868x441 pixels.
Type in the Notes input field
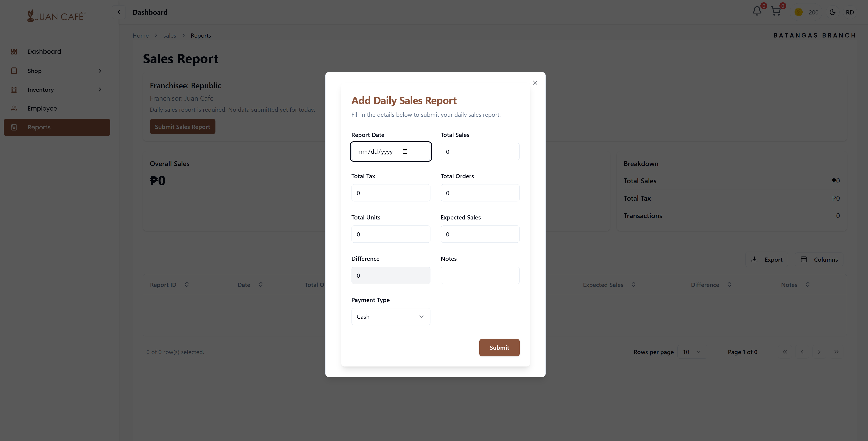click(480, 275)
